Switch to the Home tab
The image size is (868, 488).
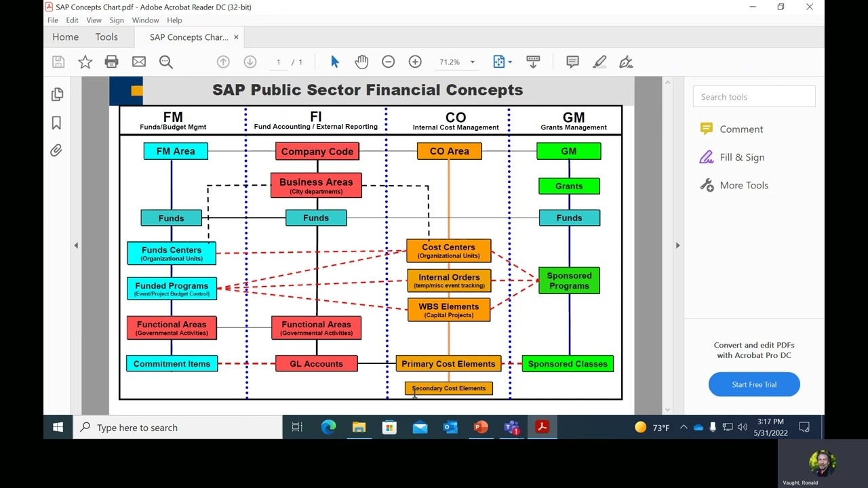coord(65,37)
